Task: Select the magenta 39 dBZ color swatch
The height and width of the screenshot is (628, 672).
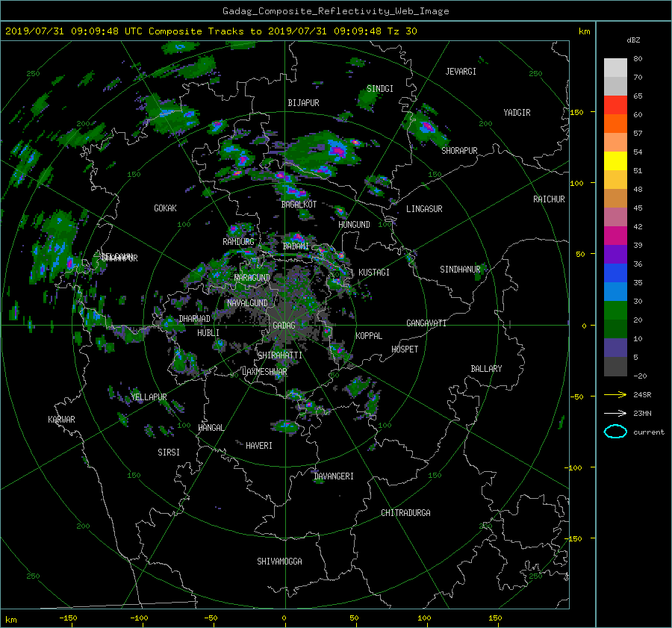Action: coord(615,236)
